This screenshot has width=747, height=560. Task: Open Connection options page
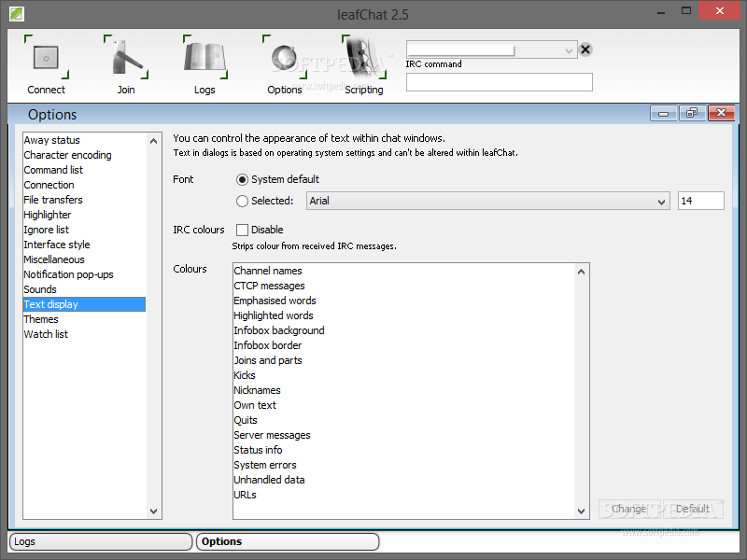coord(84,185)
